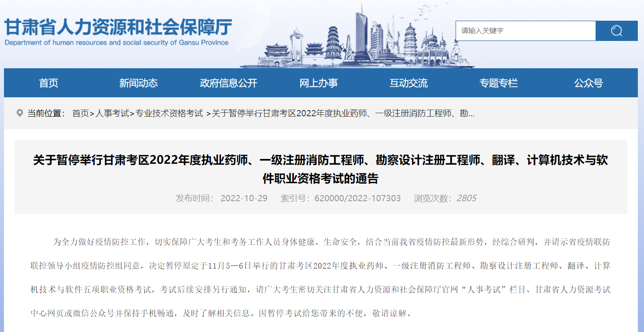This screenshot has width=644, height=332.
Task: Open the 互动交流 navigation item
Action: pyautogui.click(x=408, y=83)
